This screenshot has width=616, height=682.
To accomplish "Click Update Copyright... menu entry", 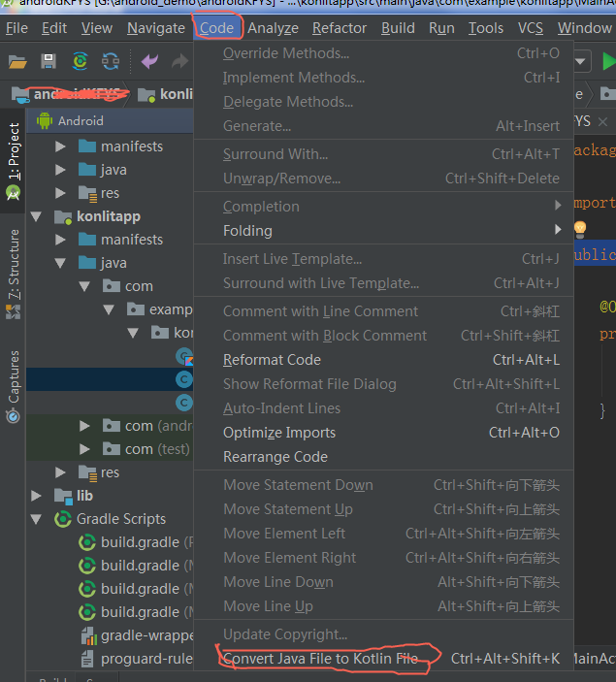I will [x=383, y=634].
